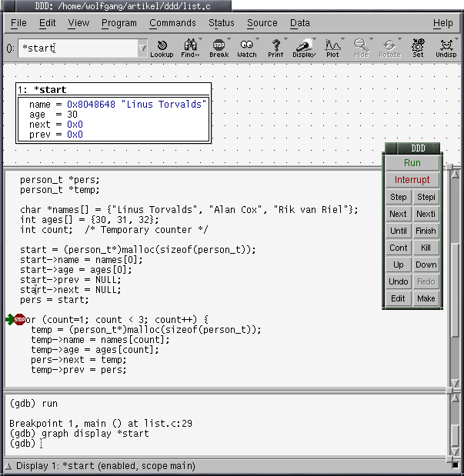Click the Print toolbar icon
This screenshot has height=476, width=464.
point(275,48)
